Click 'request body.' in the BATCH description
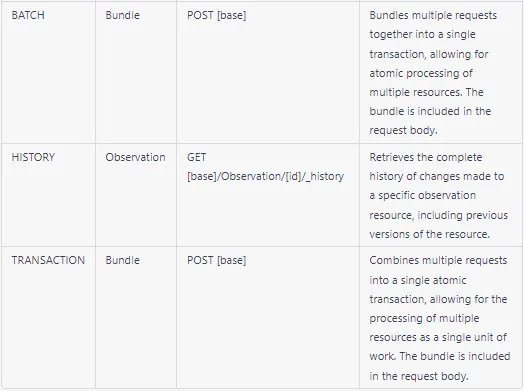 tap(403, 130)
